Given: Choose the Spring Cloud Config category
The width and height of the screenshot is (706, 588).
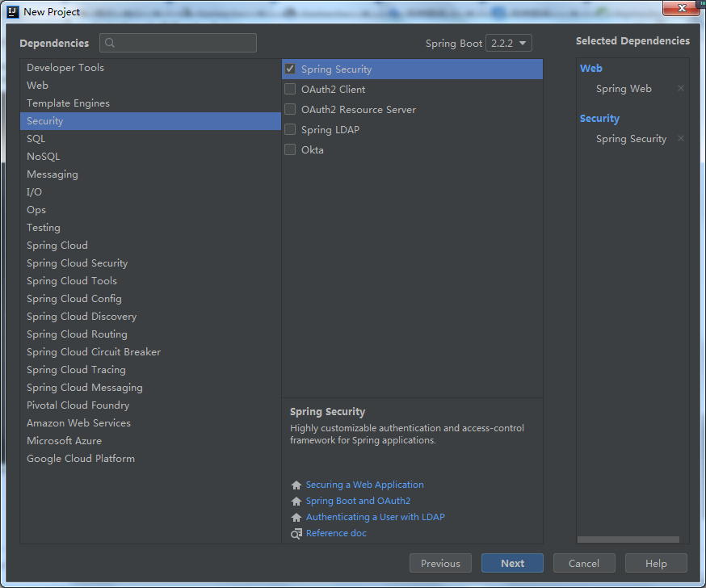Looking at the screenshot, I should [74, 299].
